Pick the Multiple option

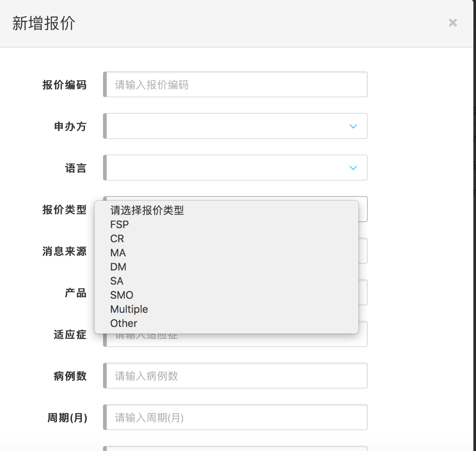pos(129,309)
